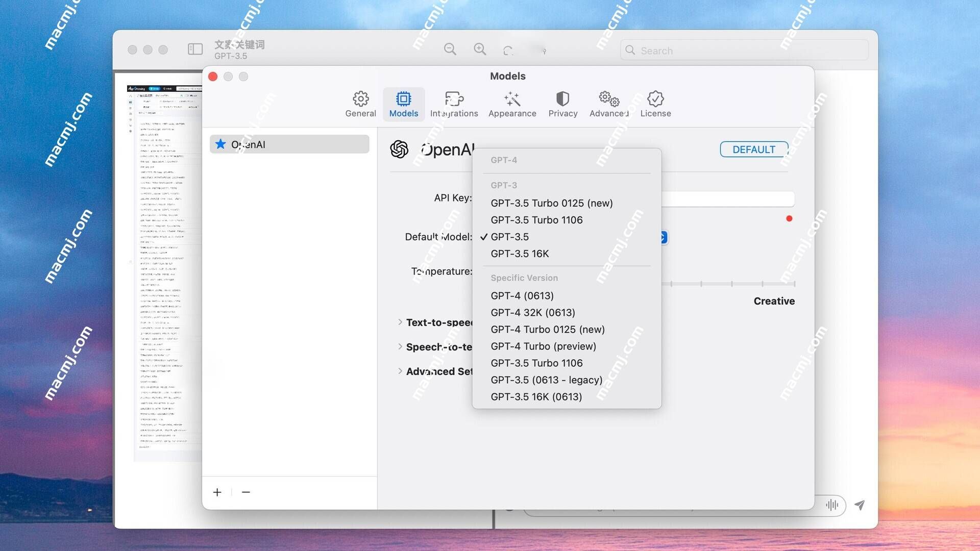Click the API Key input field
The height and width of the screenshot is (551, 980).
coord(728,198)
